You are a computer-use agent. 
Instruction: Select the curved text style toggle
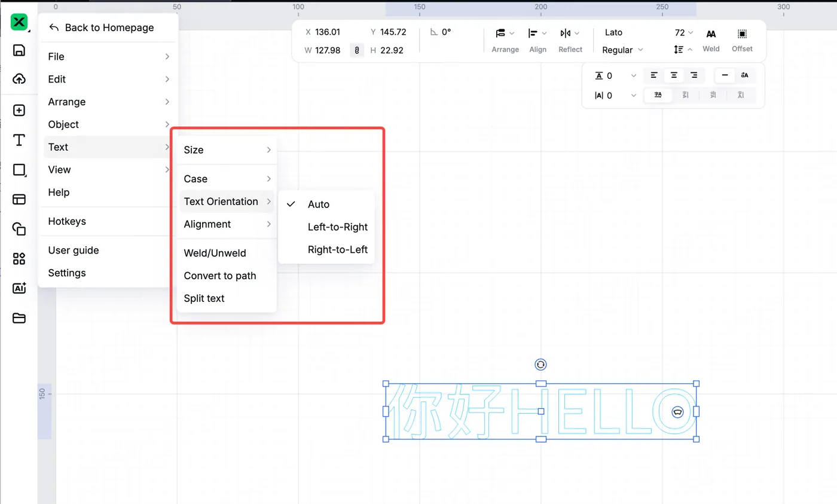click(744, 75)
